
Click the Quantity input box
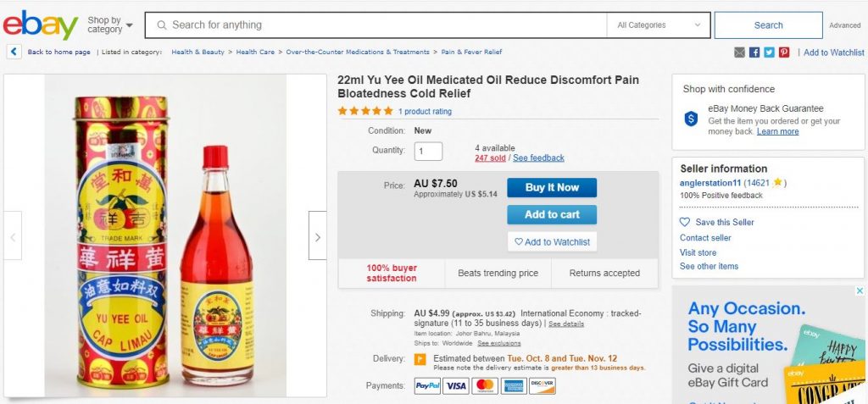(x=428, y=152)
